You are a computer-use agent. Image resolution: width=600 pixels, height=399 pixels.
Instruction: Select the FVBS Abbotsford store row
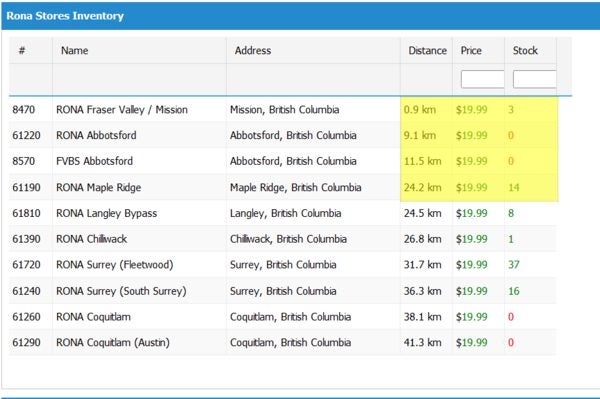[x=282, y=161]
